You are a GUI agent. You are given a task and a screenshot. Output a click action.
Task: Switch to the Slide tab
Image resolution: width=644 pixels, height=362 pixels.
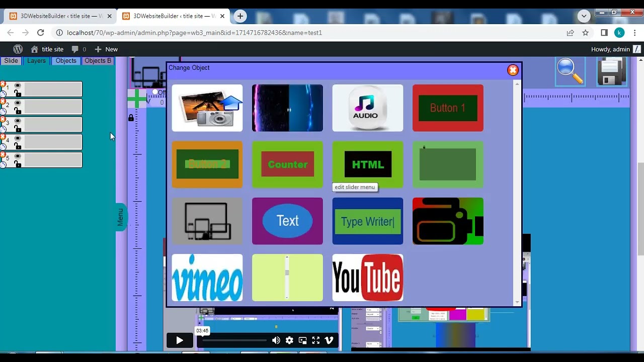(11, 61)
